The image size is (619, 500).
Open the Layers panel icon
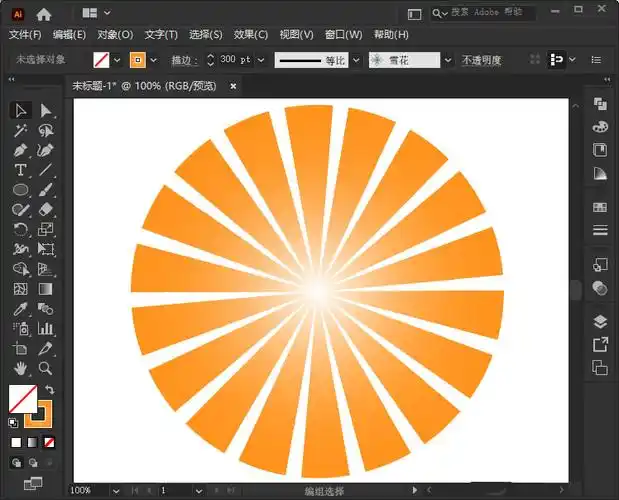600,321
